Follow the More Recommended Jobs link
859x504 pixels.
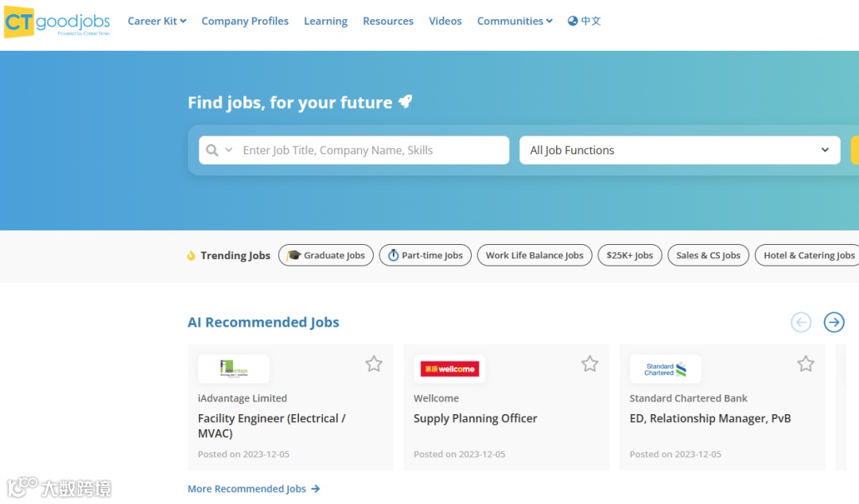pyautogui.click(x=254, y=489)
